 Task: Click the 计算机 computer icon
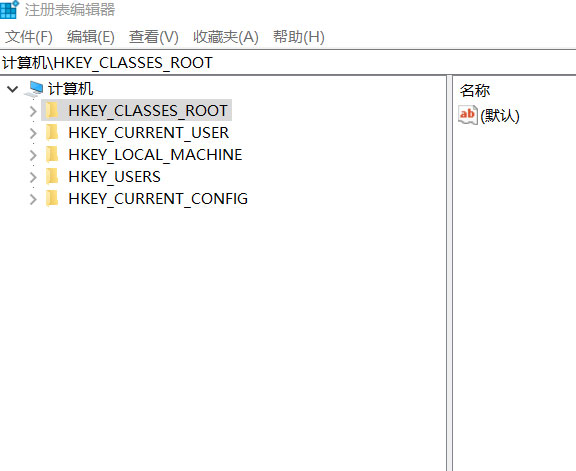(x=34, y=89)
